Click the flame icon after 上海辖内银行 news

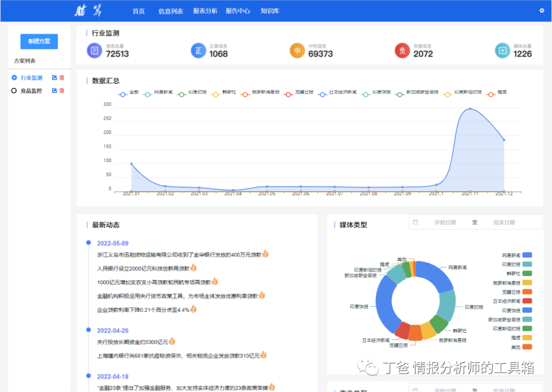click(x=263, y=355)
